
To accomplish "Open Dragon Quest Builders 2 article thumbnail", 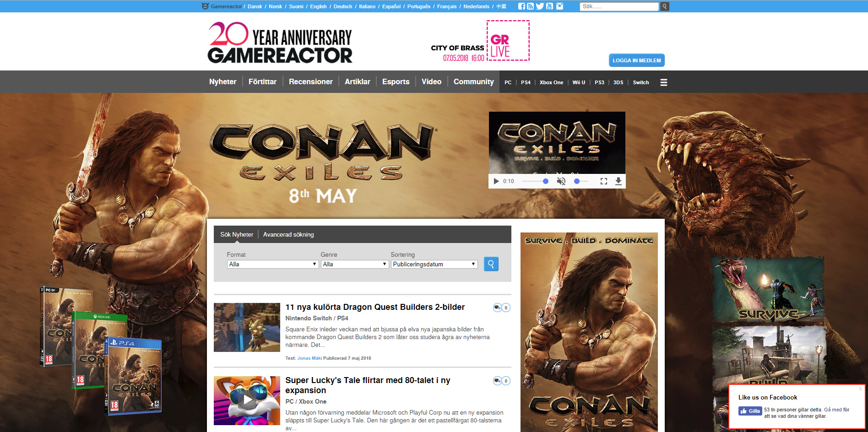I will coord(247,327).
